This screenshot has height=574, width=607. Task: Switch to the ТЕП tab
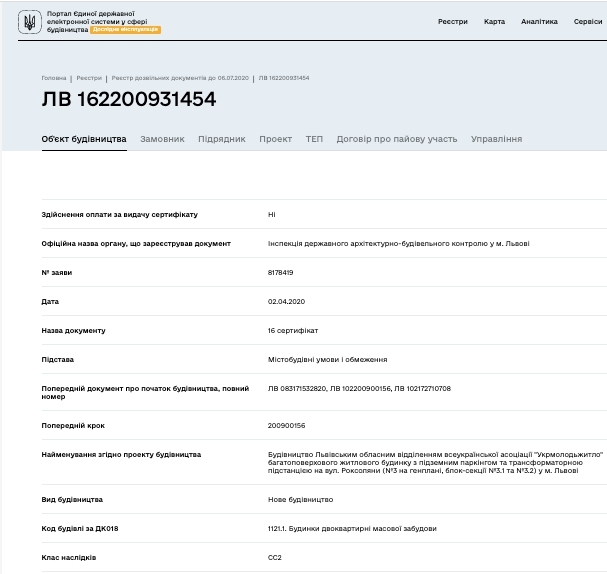(x=314, y=139)
